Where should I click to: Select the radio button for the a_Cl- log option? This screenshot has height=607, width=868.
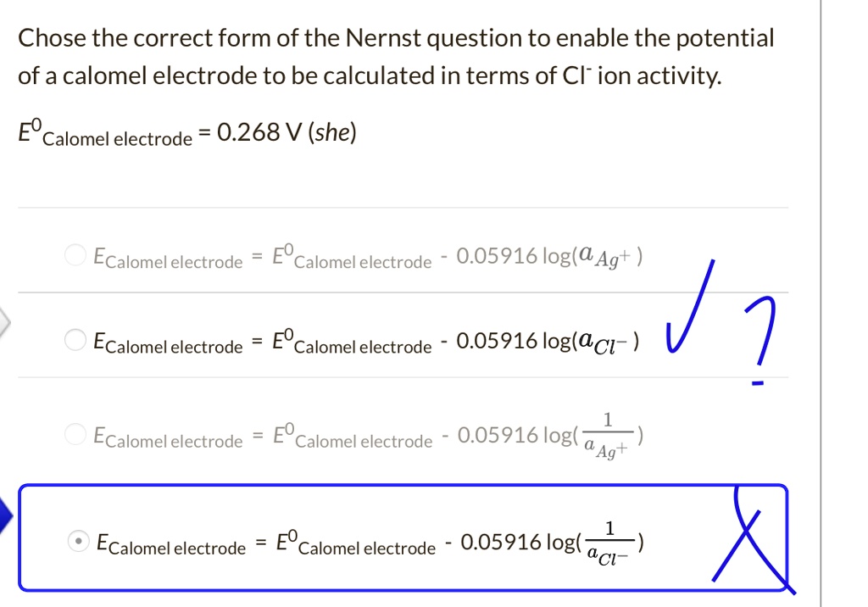click(x=74, y=340)
